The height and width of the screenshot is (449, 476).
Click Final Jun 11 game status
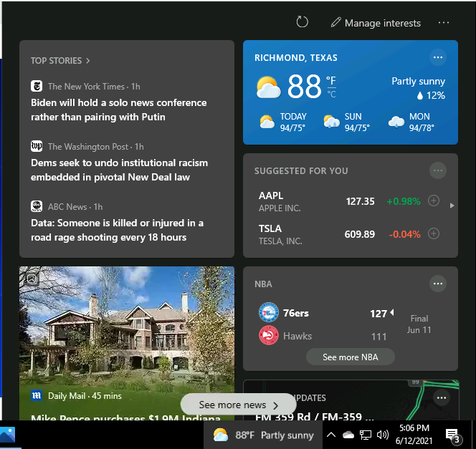click(x=419, y=324)
